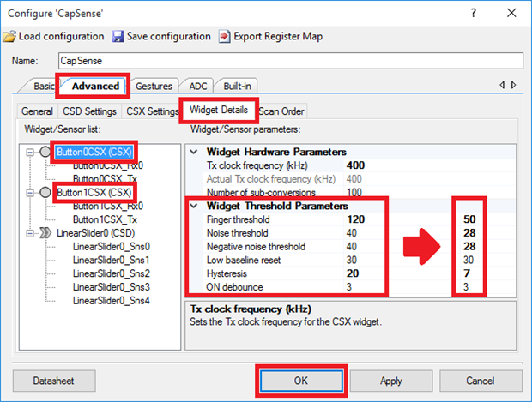Click the Load configuration folder icon
This screenshot has width=532, height=402.
[x=9, y=36]
